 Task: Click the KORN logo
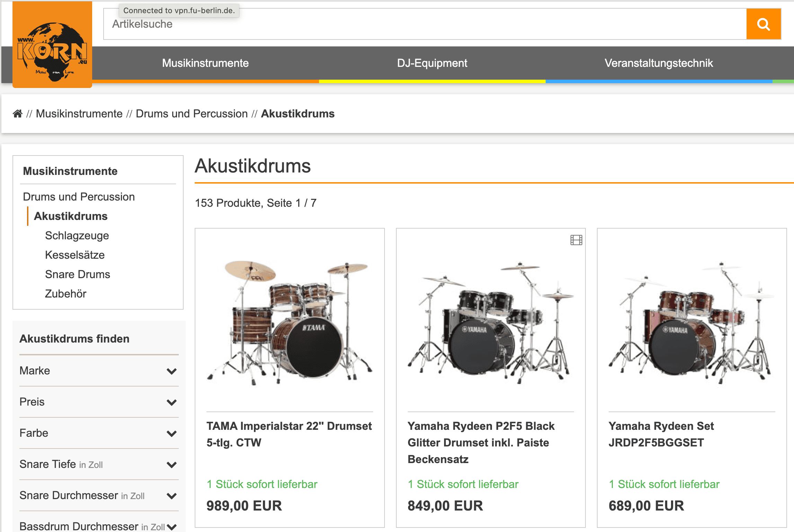pos(52,45)
